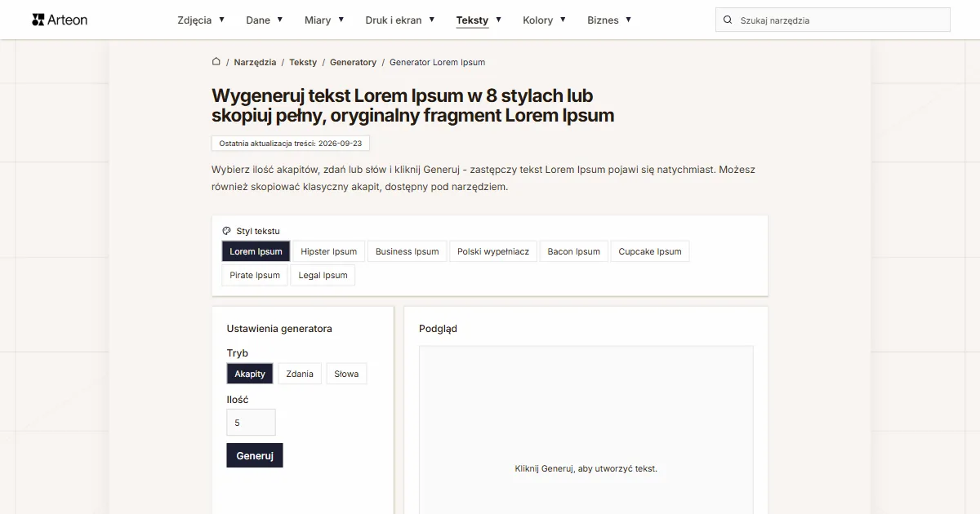Open the Teksty menu label
Image resolution: width=980 pixels, height=514 pixels.
point(472,20)
